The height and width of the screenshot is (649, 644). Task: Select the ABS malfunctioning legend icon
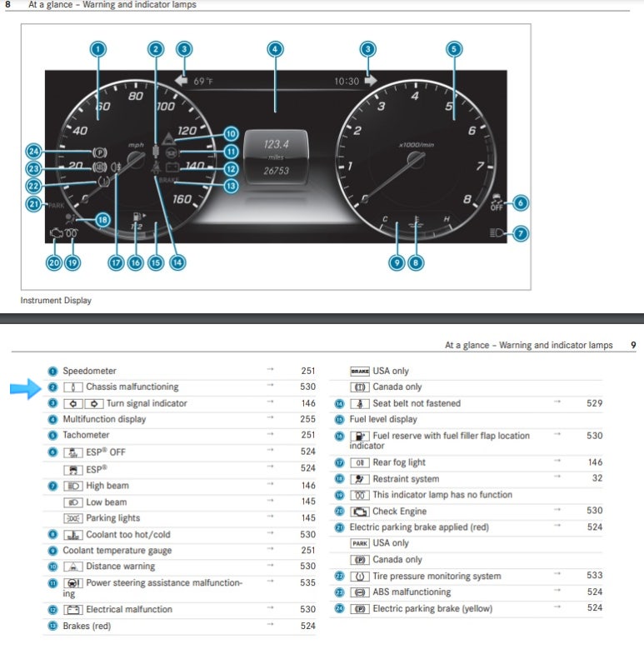(360, 592)
